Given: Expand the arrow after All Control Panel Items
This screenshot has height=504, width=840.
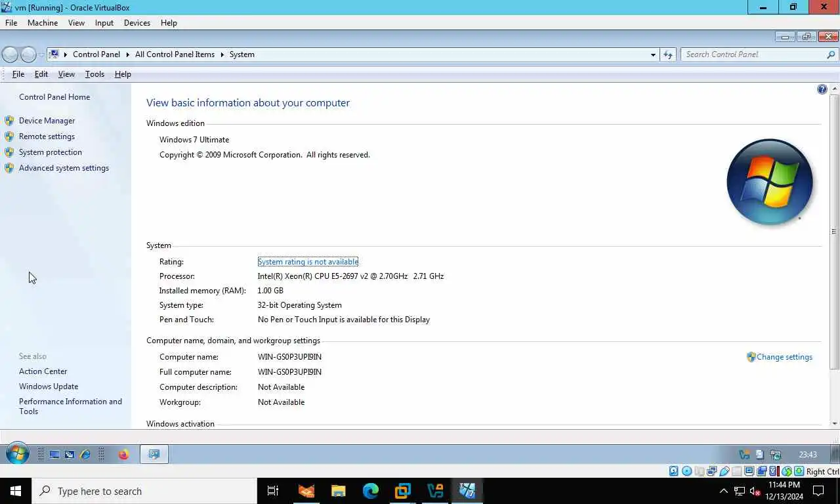Looking at the screenshot, I should [222, 54].
